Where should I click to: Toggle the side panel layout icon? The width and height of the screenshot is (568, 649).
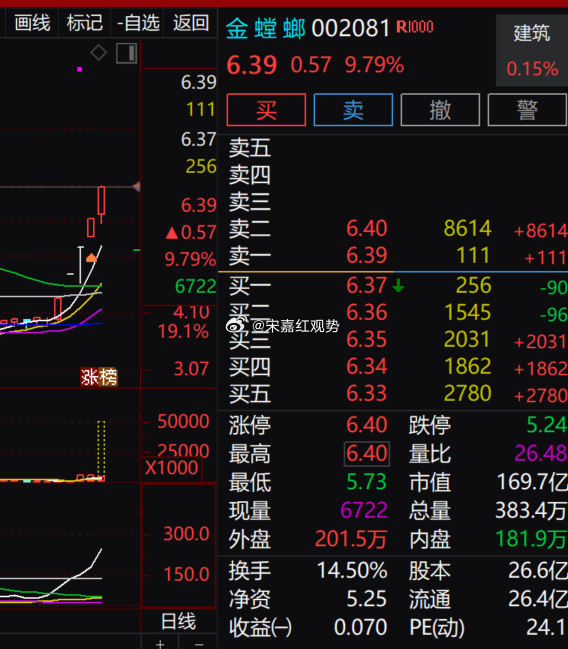127,53
